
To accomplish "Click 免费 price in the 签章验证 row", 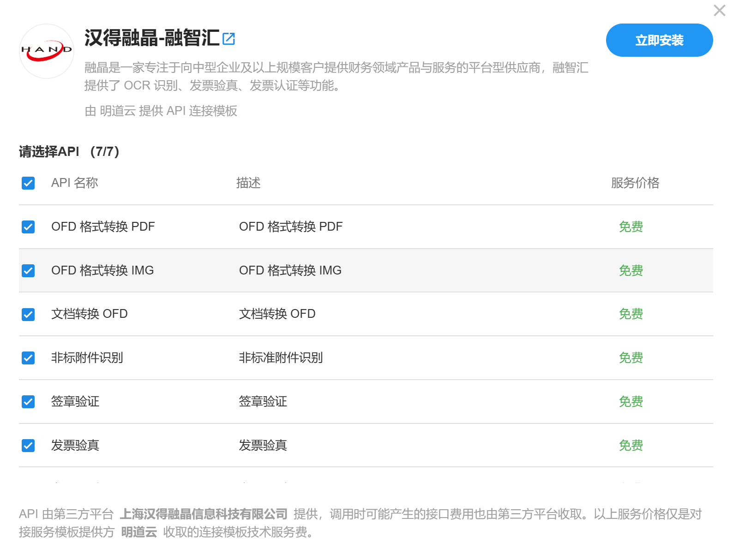I will click(x=631, y=402).
